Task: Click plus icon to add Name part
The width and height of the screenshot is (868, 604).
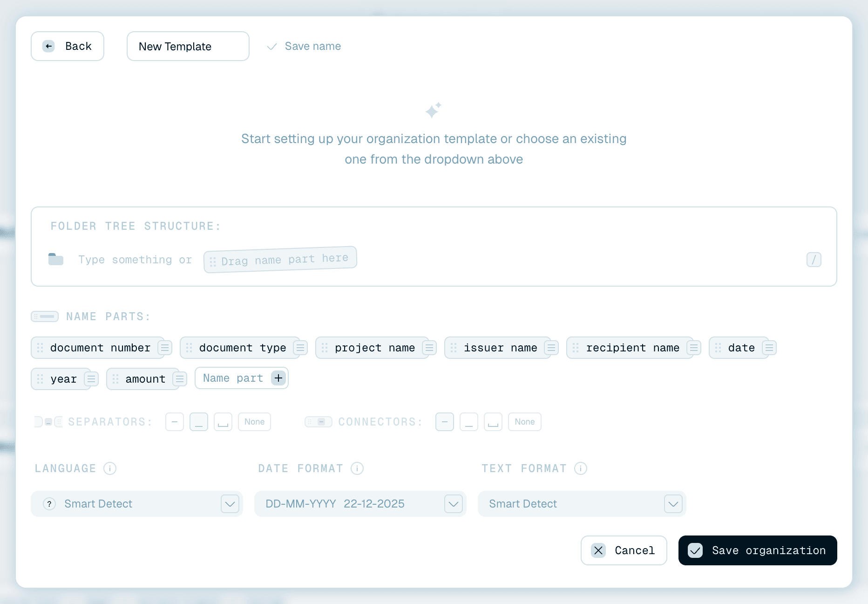Action: 278,378
